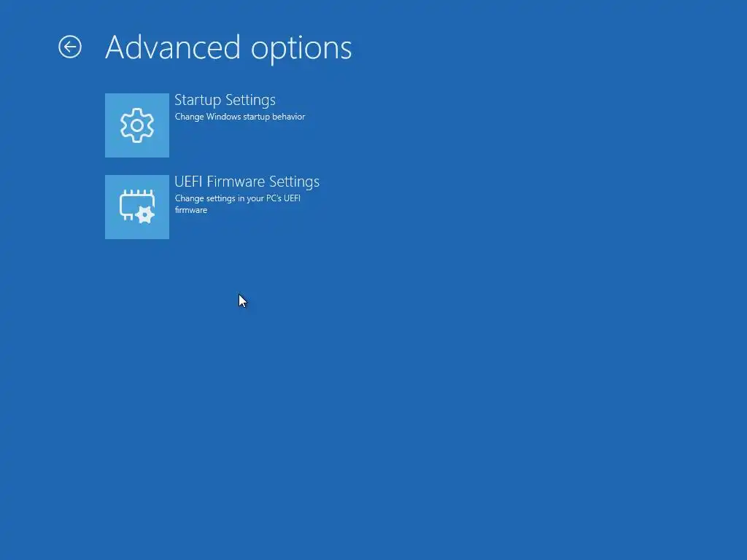Go back using the circled arrow icon
The image size is (747, 560).
[70, 47]
